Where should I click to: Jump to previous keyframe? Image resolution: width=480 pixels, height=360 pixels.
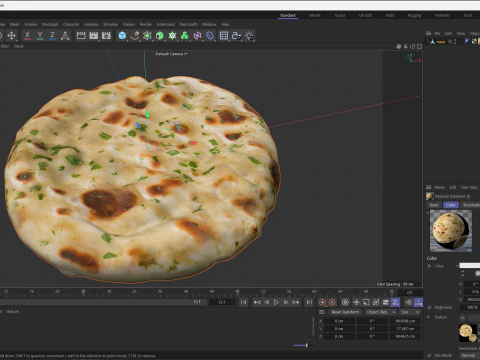(x=257, y=302)
